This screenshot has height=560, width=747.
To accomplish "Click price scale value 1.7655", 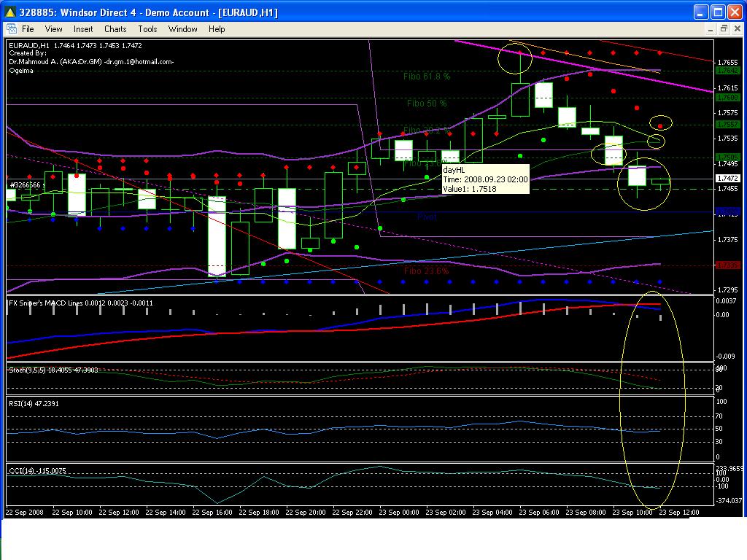I will click(727, 63).
